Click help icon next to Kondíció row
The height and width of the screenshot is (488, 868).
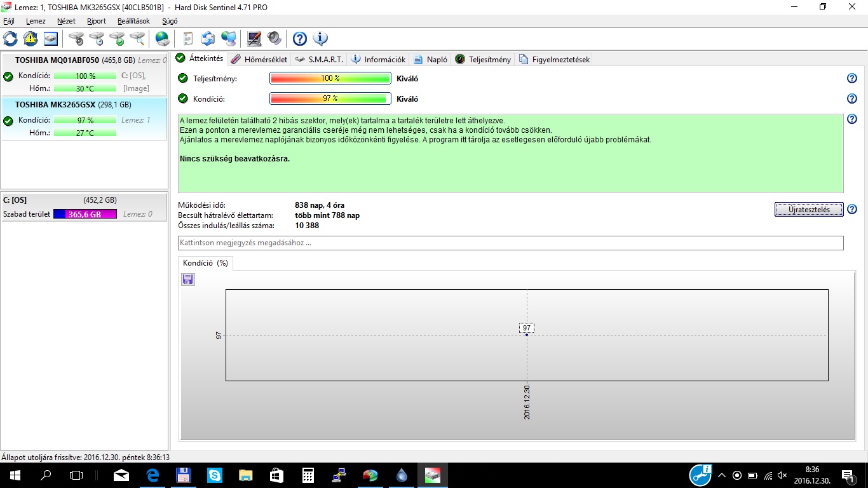(x=852, y=98)
